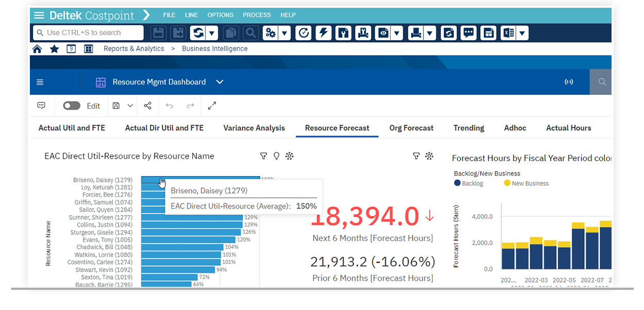The width and height of the screenshot is (644, 310).
Task: Expand the printer icon dropdown in the main toolbar
Action: coord(429,33)
